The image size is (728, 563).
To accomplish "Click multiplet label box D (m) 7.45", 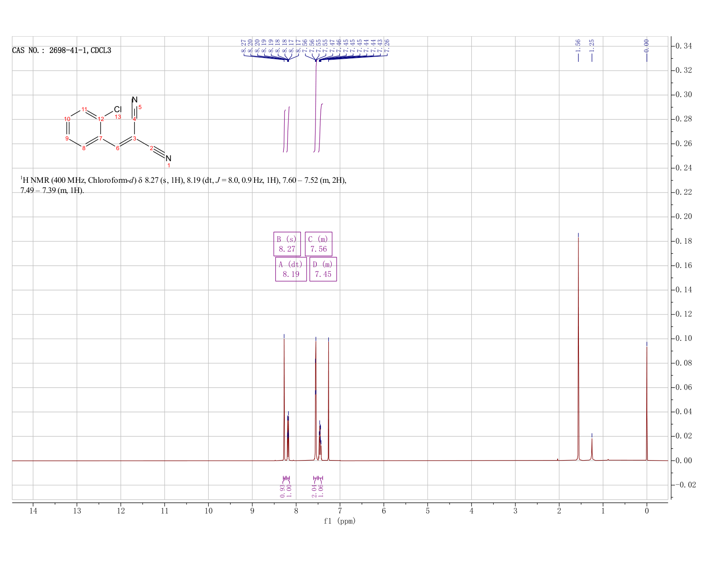I will 323,269.
